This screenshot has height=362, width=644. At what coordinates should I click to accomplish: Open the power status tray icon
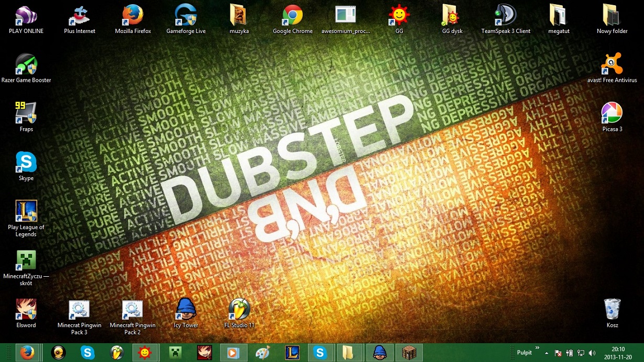coord(570,353)
